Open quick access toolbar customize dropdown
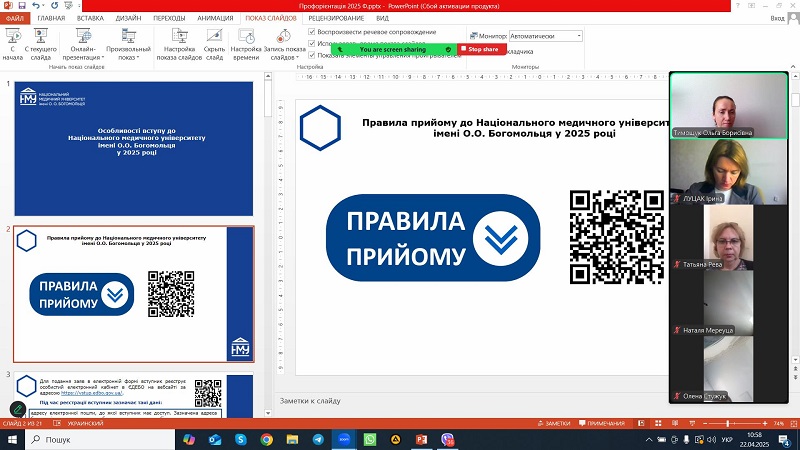 pyautogui.click(x=77, y=6)
